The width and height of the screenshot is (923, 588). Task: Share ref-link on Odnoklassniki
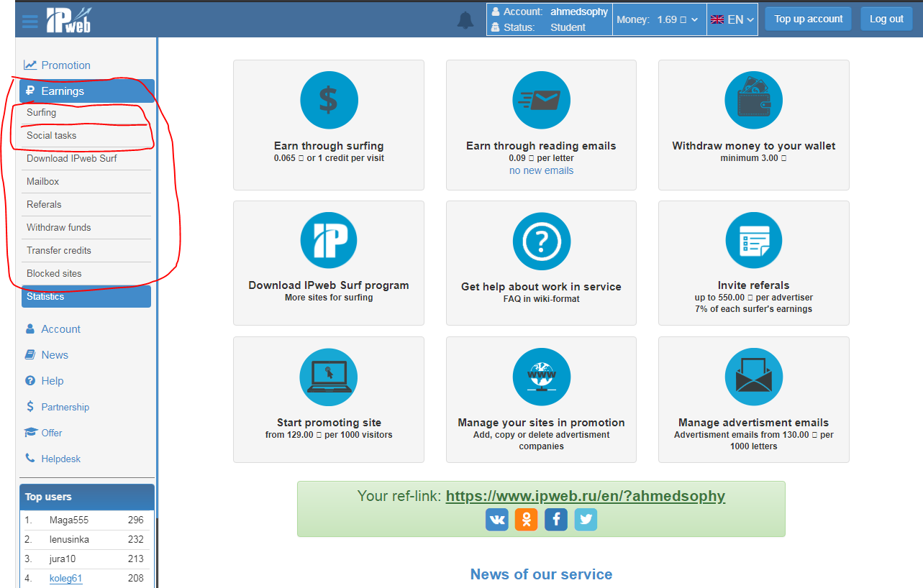527,519
